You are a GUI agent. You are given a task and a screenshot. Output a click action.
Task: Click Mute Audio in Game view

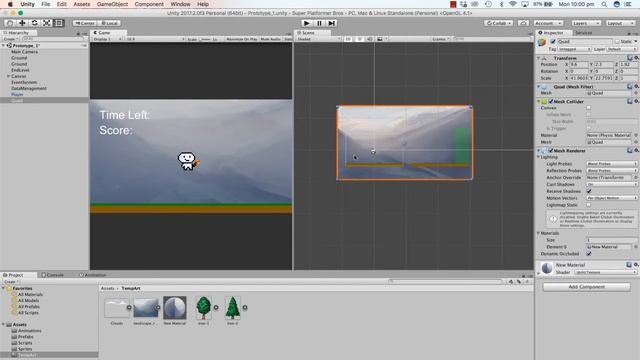click(271, 39)
